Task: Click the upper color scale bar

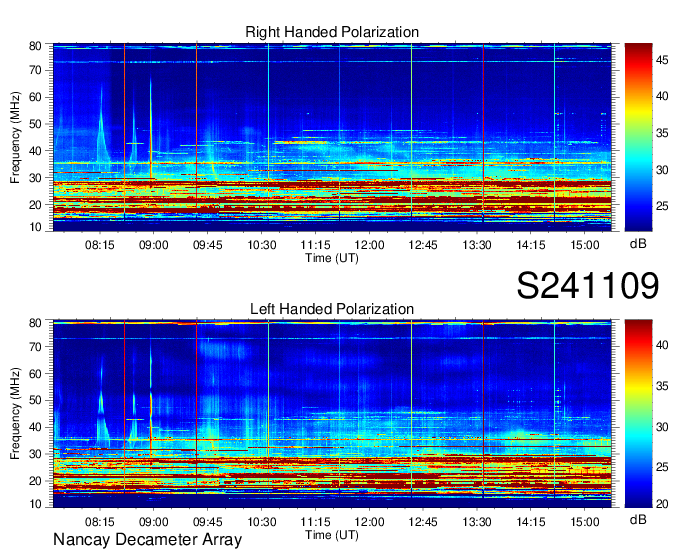Action: 638,137
